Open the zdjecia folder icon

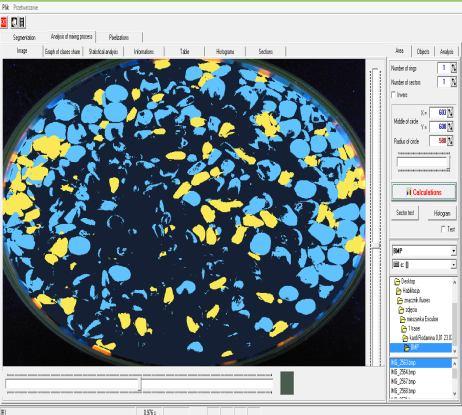pyautogui.click(x=401, y=310)
